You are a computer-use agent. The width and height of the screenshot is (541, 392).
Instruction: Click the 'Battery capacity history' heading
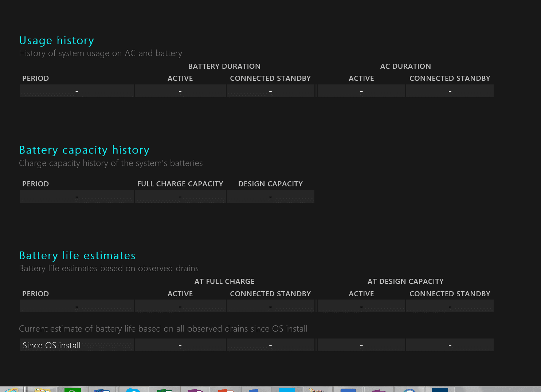[84, 150]
